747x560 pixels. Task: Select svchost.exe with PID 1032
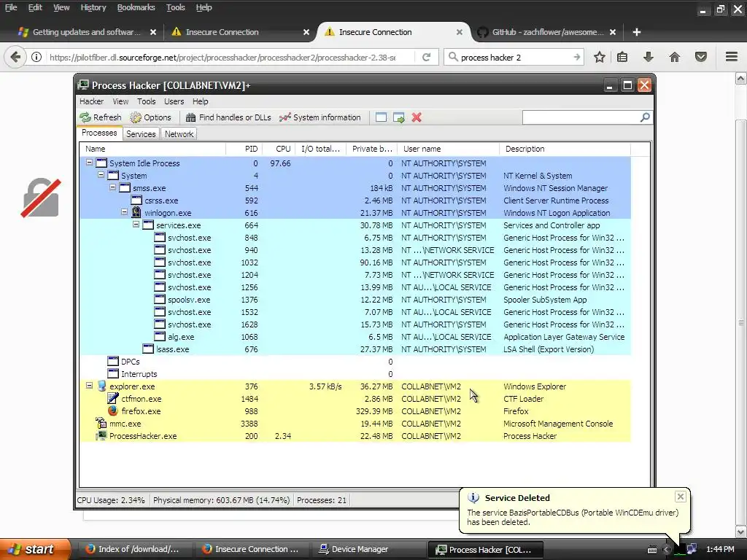pyautogui.click(x=355, y=262)
